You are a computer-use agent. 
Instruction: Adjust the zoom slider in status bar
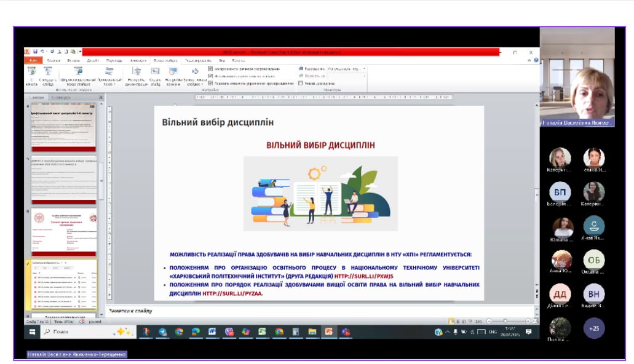(505, 321)
